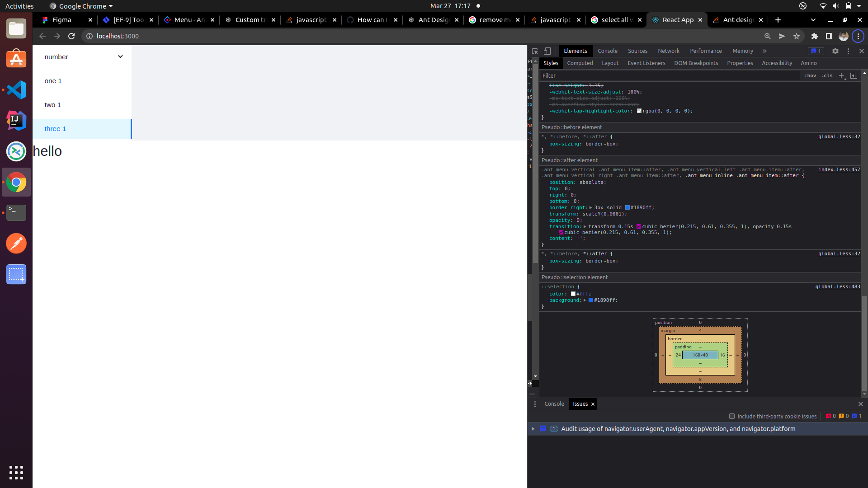Image resolution: width=868 pixels, height=488 pixels.
Task: Open the global.less:483 source link
Action: [x=838, y=287]
